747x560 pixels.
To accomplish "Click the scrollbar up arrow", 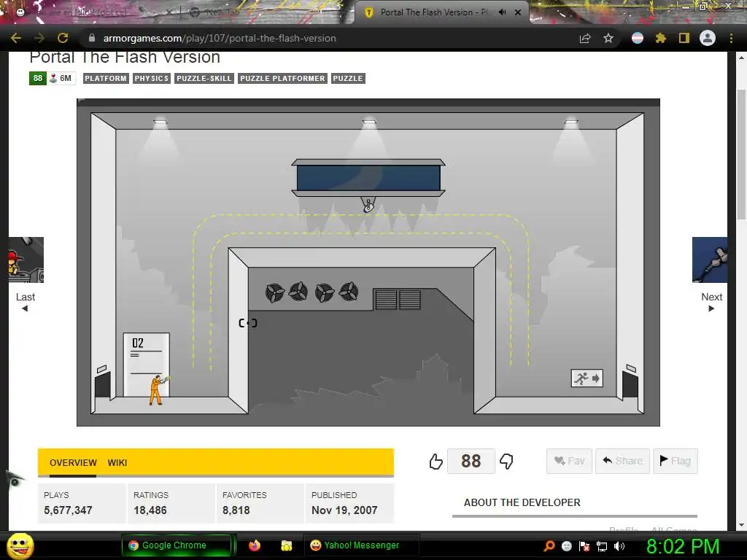I will click(741, 58).
